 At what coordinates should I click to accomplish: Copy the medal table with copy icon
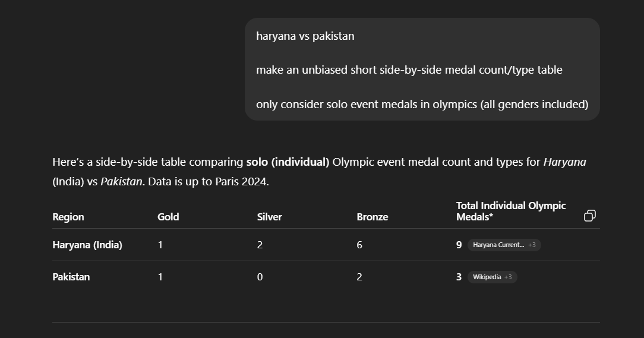[x=590, y=216]
